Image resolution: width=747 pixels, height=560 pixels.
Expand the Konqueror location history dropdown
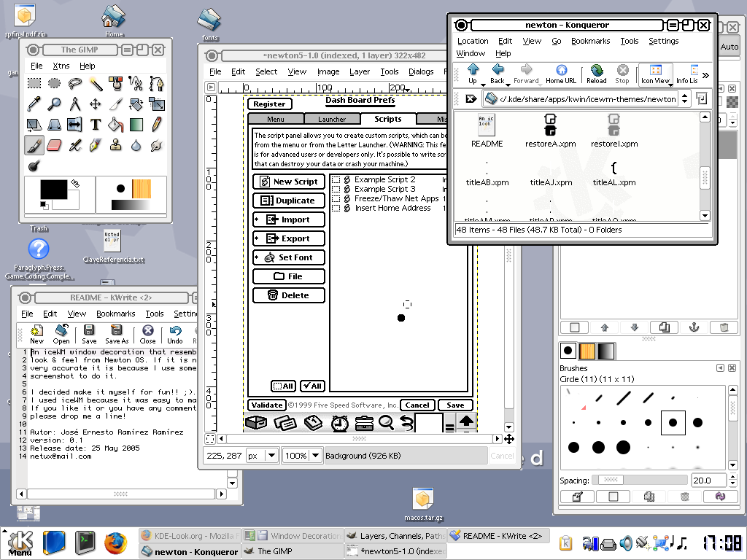(684, 99)
